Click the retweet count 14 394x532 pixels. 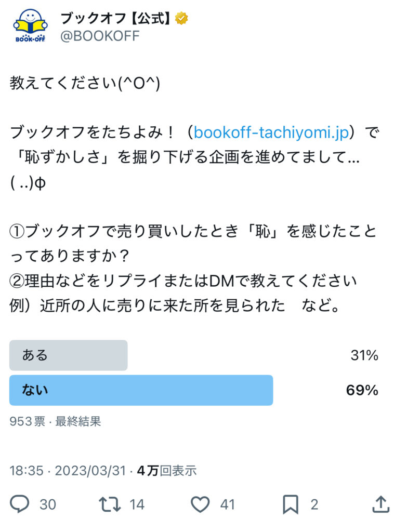tap(137, 504)
